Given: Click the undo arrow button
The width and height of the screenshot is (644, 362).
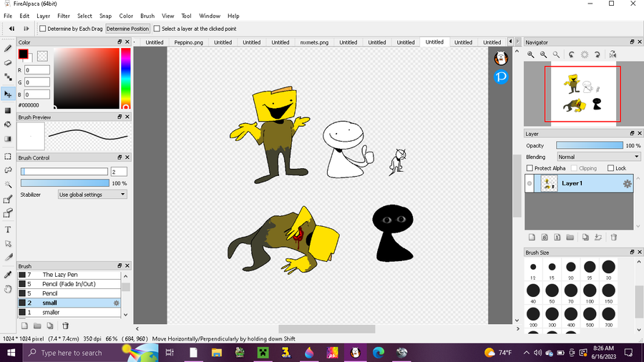Looking at the screenshot, I should [11, 29].
